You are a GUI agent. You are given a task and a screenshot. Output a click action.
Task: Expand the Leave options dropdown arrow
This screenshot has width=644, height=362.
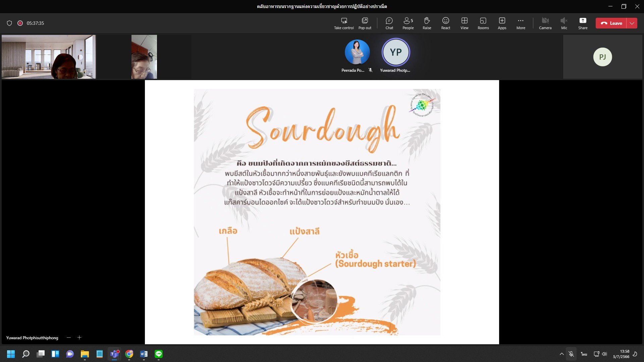[632, 23]
